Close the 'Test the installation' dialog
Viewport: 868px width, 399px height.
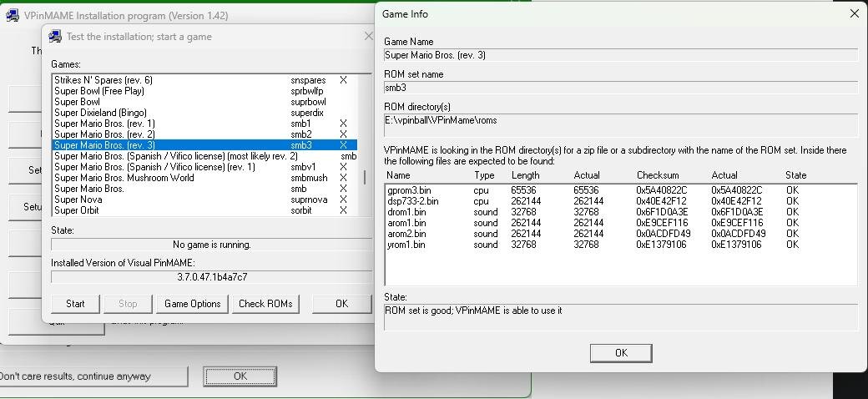(368, 36)
